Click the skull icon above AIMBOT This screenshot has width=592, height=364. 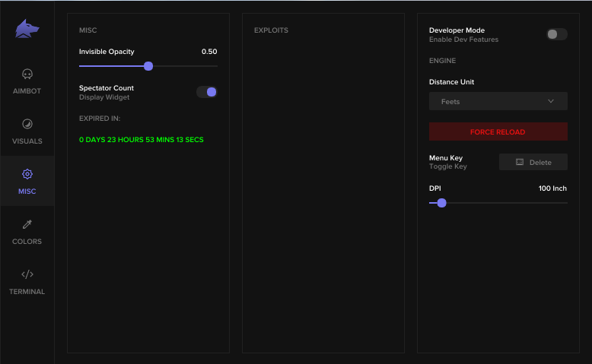27,74
